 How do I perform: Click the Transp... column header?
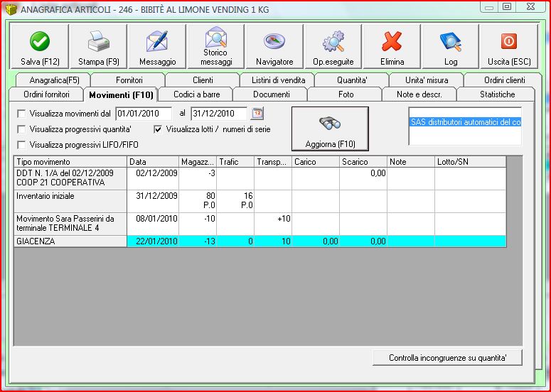pos(273,162)
